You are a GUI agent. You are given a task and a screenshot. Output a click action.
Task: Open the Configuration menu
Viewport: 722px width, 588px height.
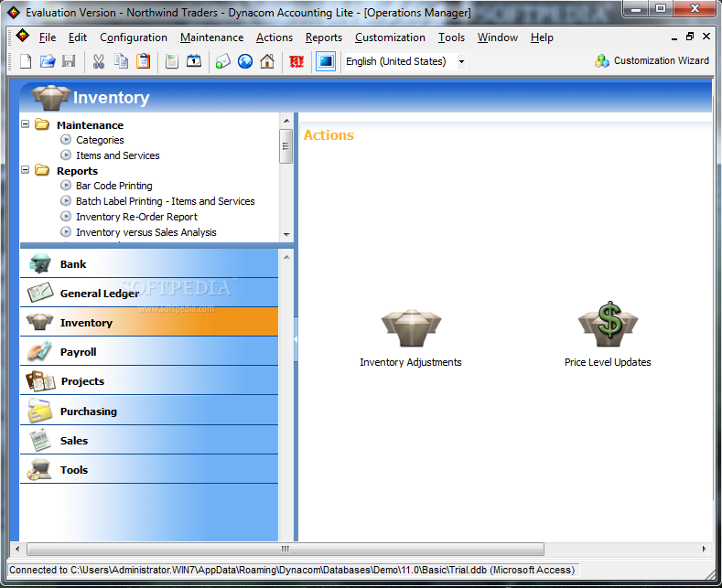pyautogui.click(x=134, y=37)
